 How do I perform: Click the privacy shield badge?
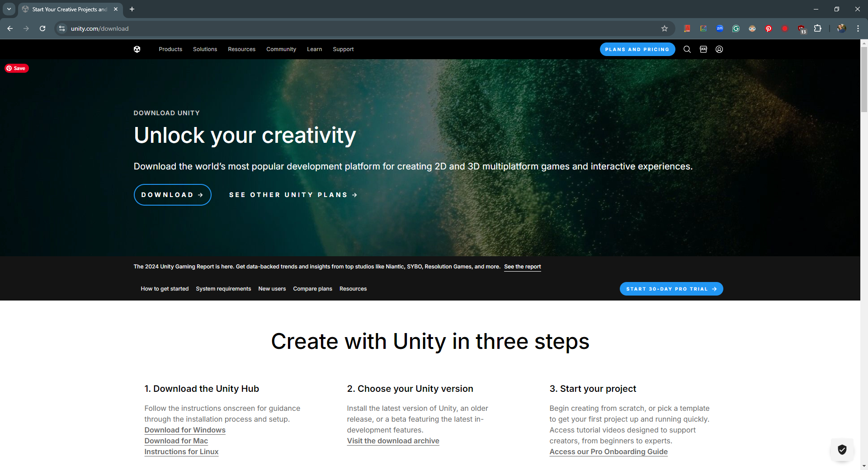tap(842, 449)
